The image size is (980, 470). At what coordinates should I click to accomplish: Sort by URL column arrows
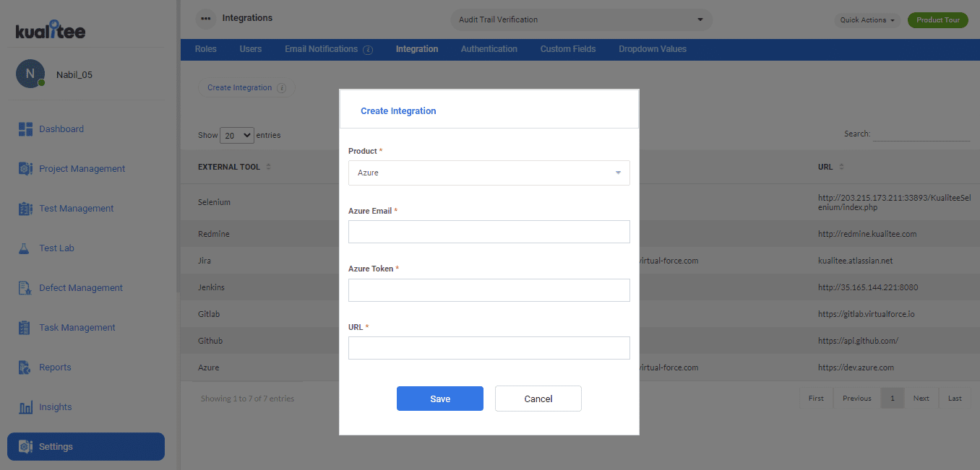841,167
